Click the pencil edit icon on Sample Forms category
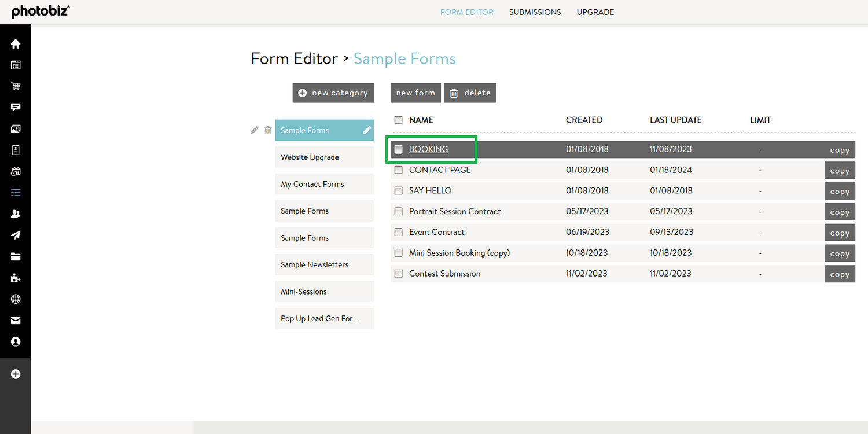The height and width of the screenshot is (434, 868). click(254, 130)
